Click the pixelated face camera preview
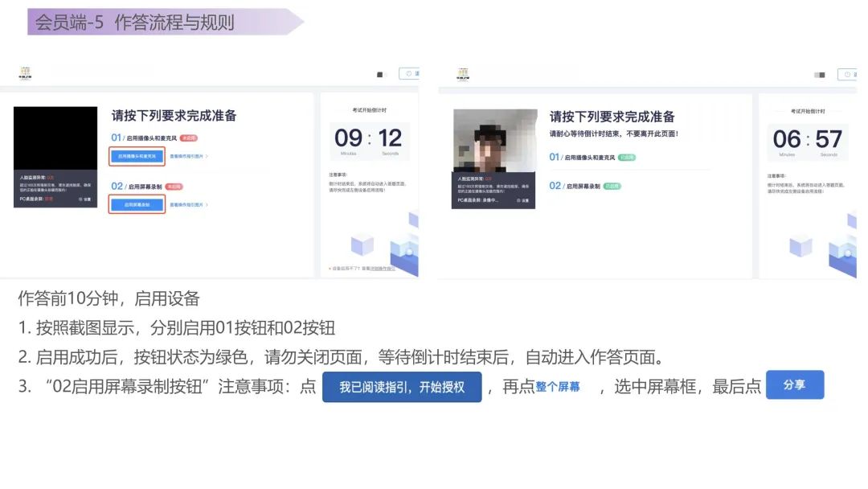The height and width of the screenshot is (489, 868). [x=495, y=140]
